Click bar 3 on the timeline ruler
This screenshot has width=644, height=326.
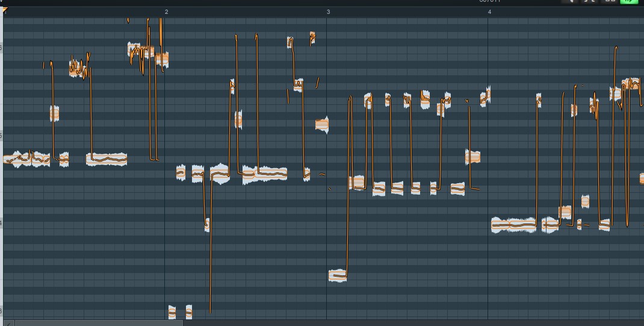(328, 11)
